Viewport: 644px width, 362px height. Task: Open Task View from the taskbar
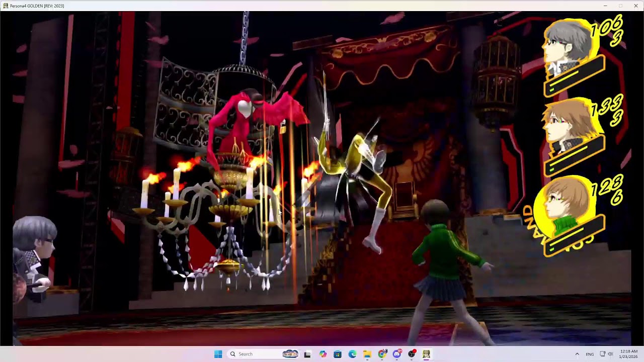(x=307, y=354)
